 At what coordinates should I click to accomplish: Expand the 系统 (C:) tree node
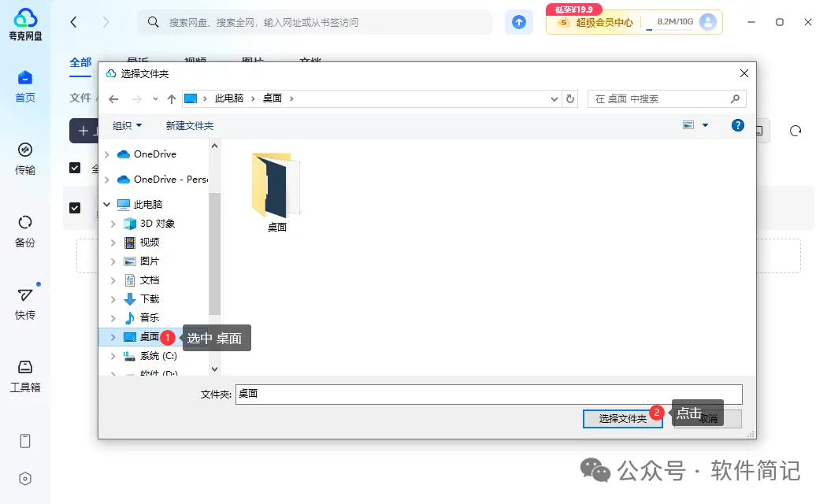(x=113, y=357)
